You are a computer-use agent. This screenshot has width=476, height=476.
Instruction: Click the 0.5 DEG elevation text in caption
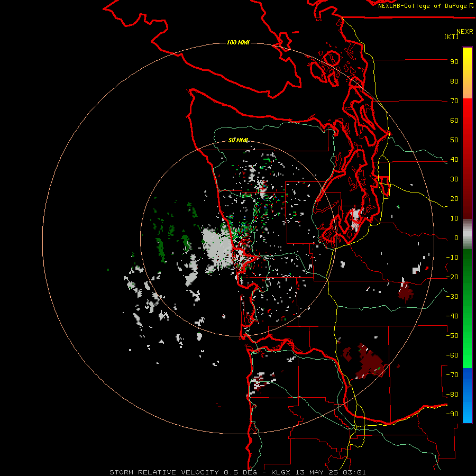coord(240,472)
